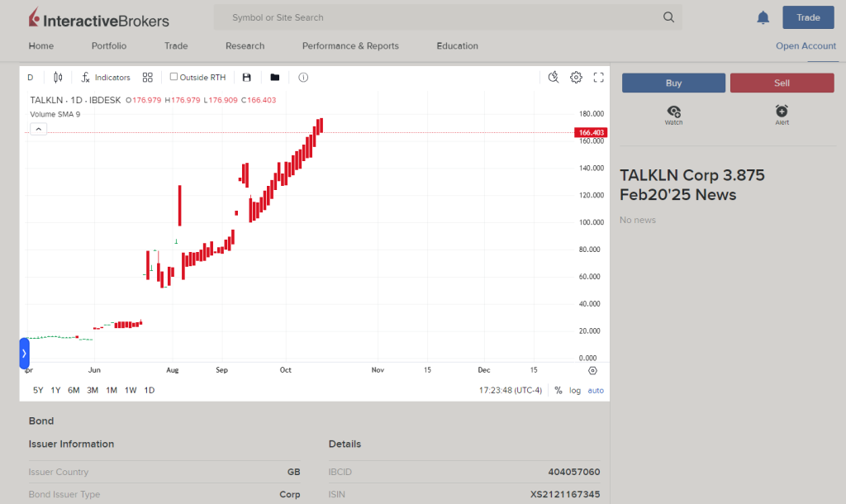
Task: Save the chart layout with disk icon
Action: coord(246,78)
